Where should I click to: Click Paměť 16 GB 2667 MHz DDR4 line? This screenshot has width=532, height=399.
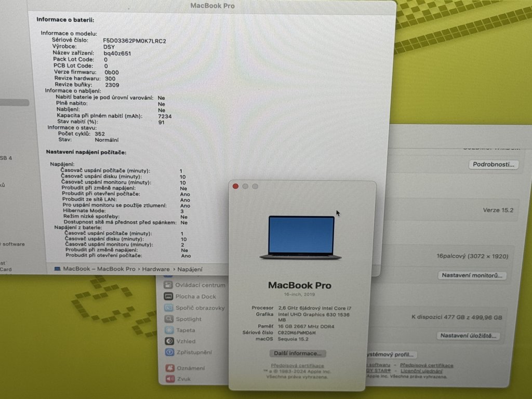coord(296,326)
